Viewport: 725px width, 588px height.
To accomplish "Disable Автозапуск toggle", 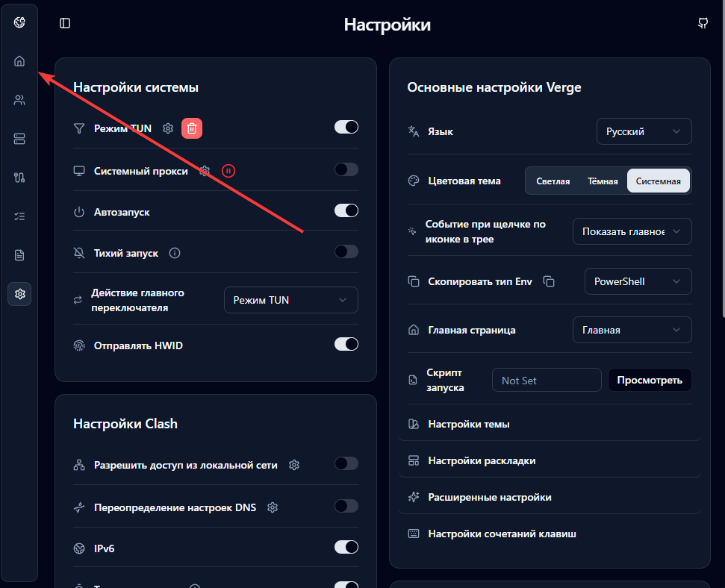I will [x=346, y=210].
